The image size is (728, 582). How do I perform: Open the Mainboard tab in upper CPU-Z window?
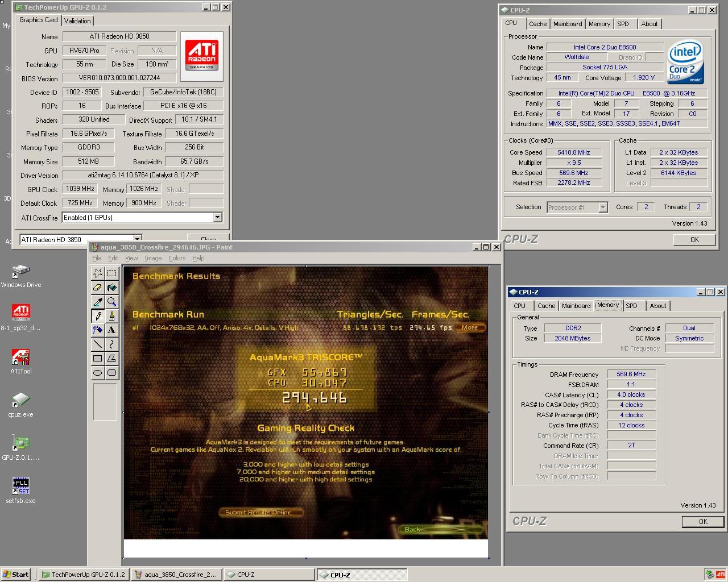(x=568, y=24)
